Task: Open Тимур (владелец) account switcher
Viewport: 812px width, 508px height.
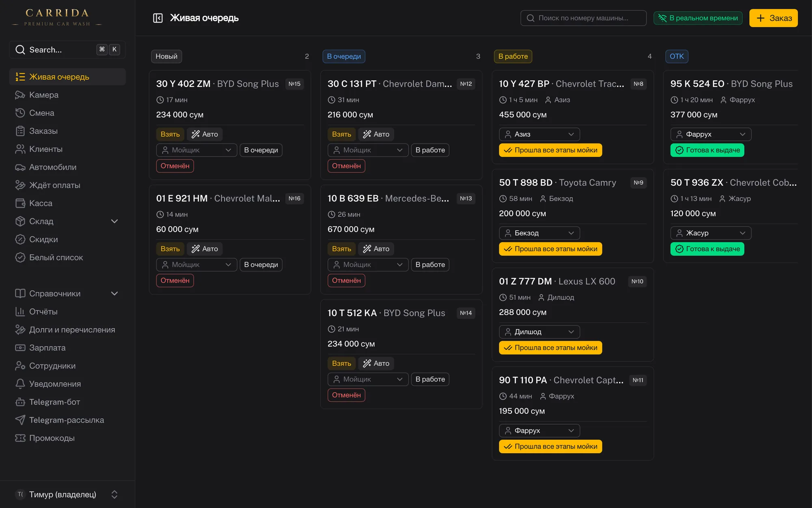Action: click(x=67, y=495)
